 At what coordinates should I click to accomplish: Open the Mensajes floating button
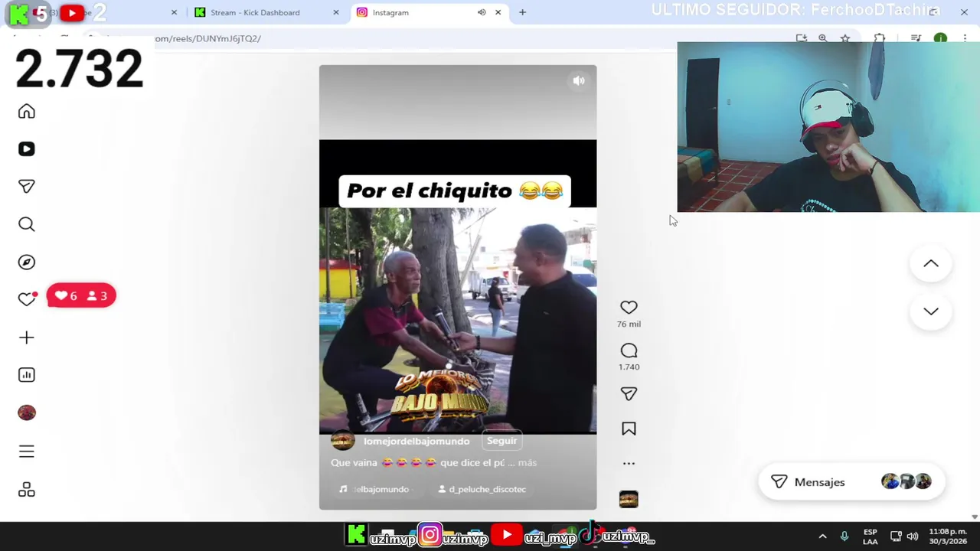tap(851, 482)
